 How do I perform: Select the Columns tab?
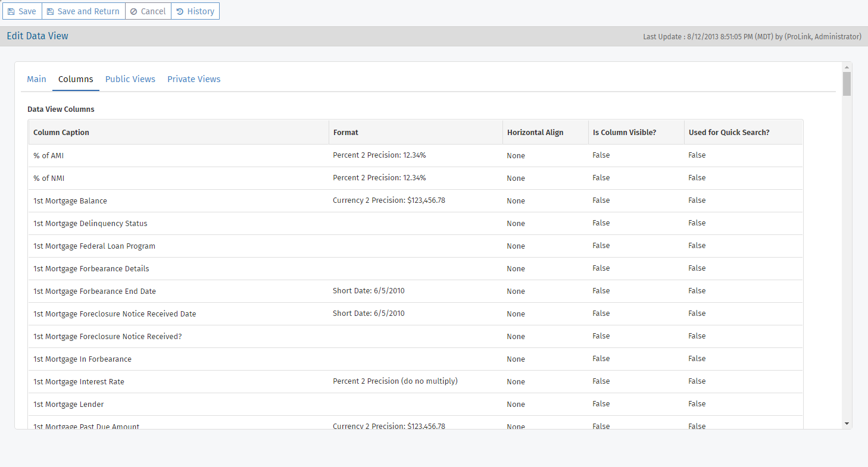pos(76,79)
